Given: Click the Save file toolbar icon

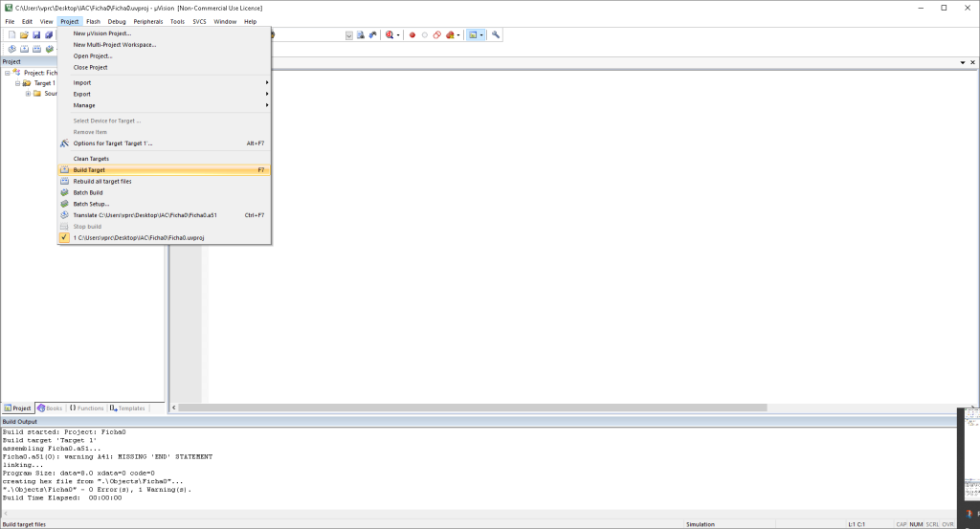Looking at the screenshot, I should click(x=36, y=35).
